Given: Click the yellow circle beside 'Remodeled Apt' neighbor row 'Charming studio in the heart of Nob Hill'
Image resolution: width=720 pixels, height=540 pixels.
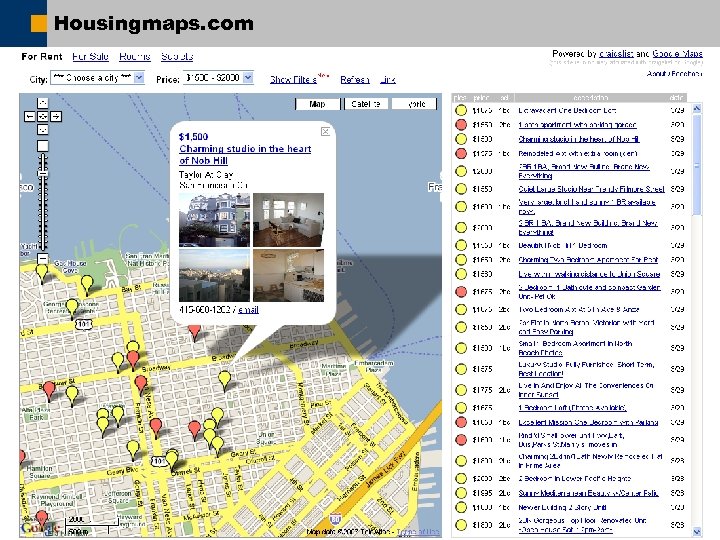Looking at the screenshot, I should click(x=461, y=139).
